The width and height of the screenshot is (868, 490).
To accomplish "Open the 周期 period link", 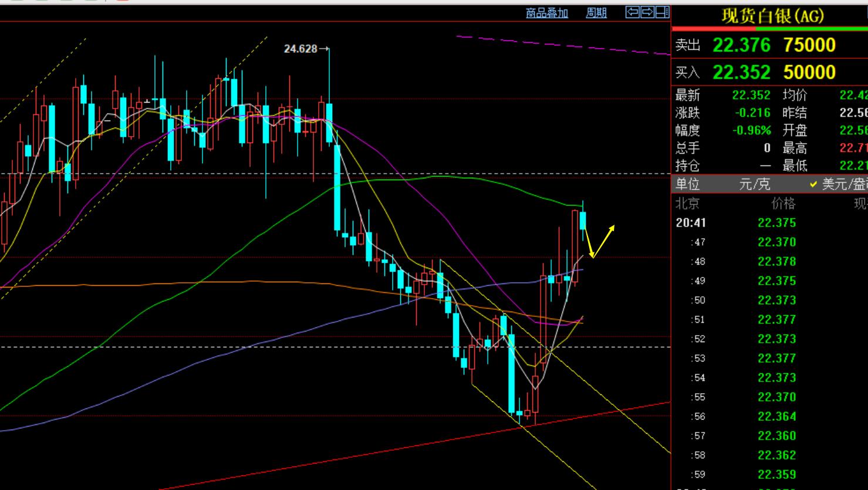I will 596,13.
